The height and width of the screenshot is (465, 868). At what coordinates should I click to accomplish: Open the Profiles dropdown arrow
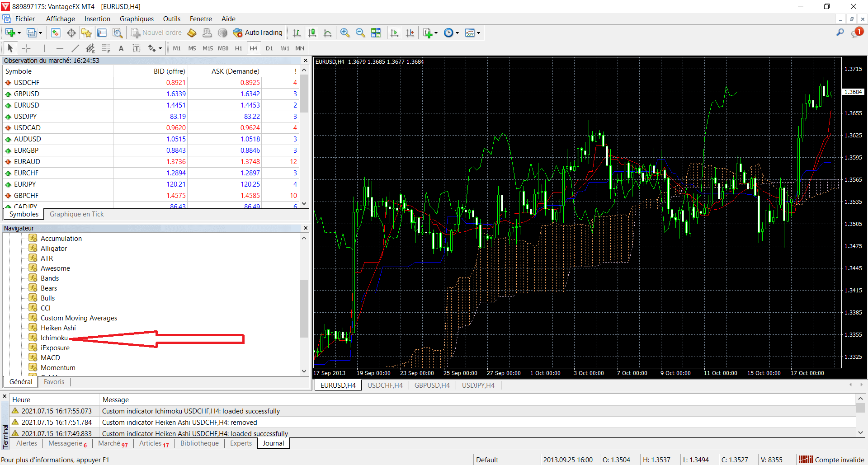coord(40,33)
